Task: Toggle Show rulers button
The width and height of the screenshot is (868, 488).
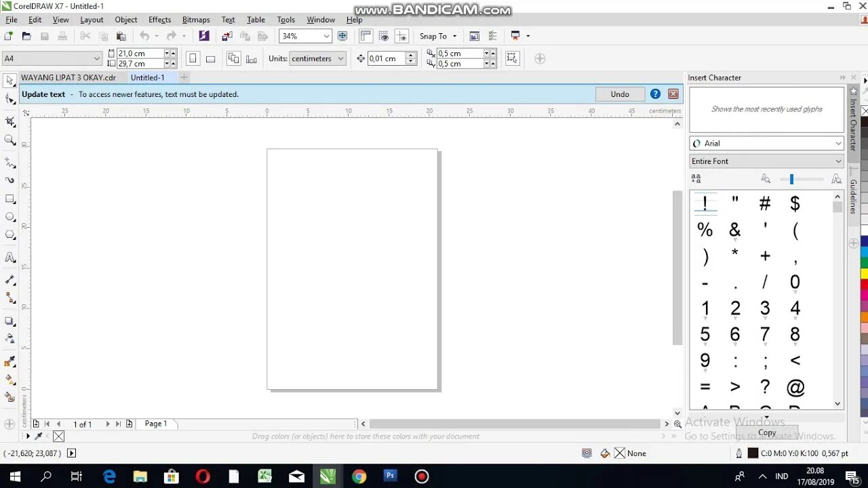Action: click(x=366, y=36)
